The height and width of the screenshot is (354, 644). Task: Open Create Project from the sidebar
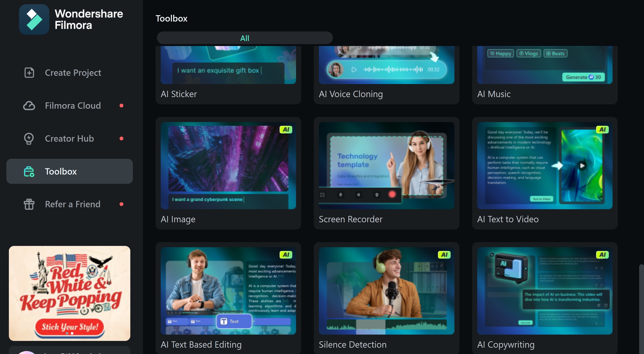coord(70,73)
